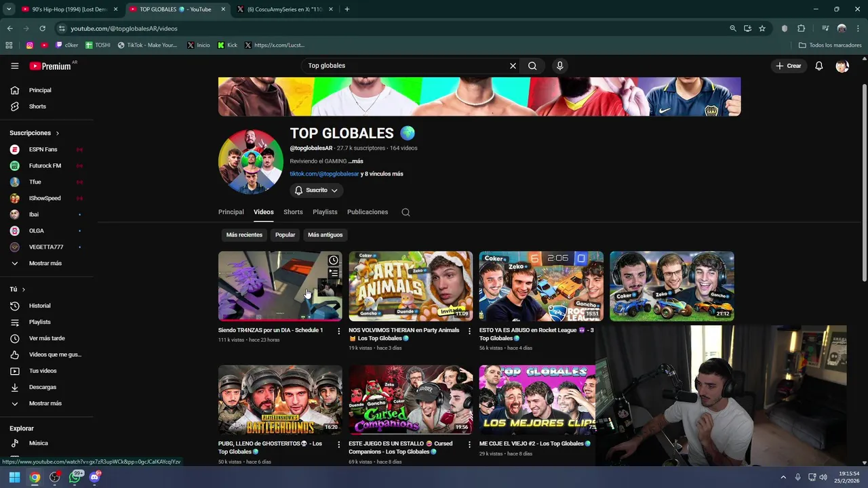Click the YouTube Premium logo
868x488 pixels.
[51, 66]
